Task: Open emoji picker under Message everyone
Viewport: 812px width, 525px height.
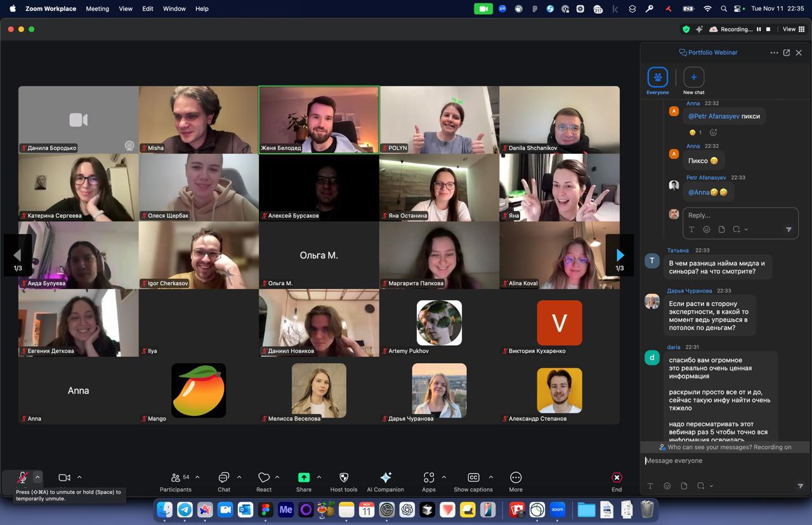Action: 667,486
